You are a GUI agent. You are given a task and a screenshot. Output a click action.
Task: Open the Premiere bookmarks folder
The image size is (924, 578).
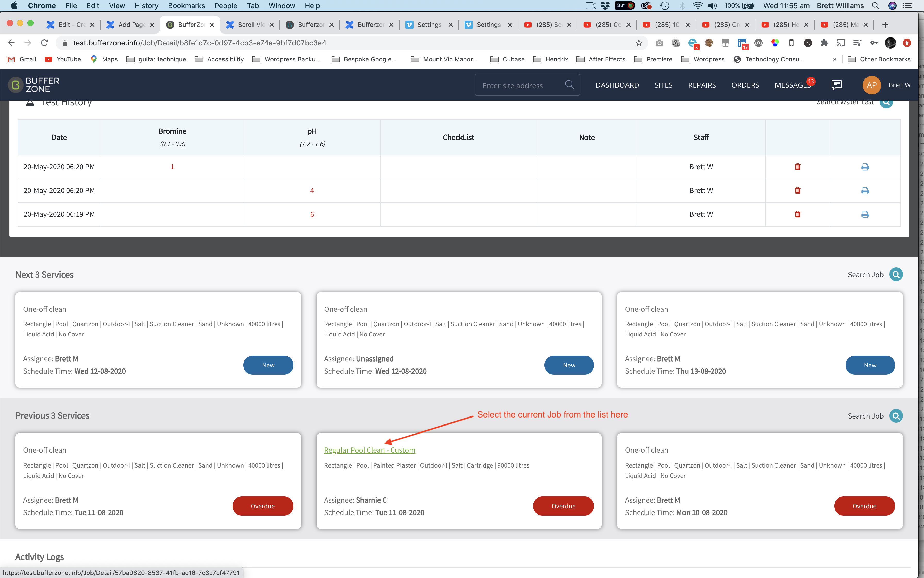[653, 59]
